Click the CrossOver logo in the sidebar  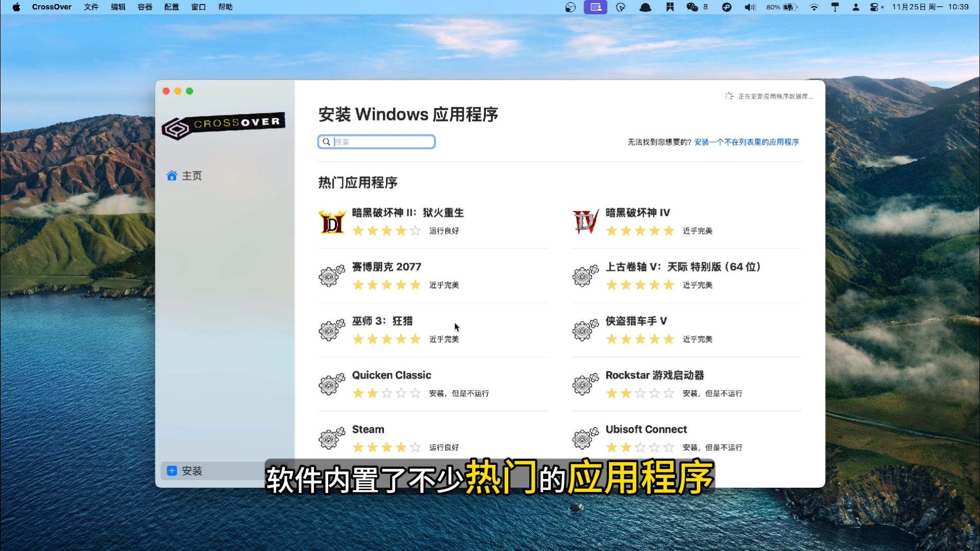coord(223,126)
